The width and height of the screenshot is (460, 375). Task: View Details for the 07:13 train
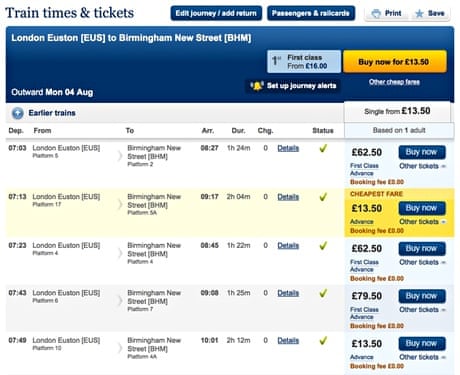pyautogui.click(x=288, y=197)
